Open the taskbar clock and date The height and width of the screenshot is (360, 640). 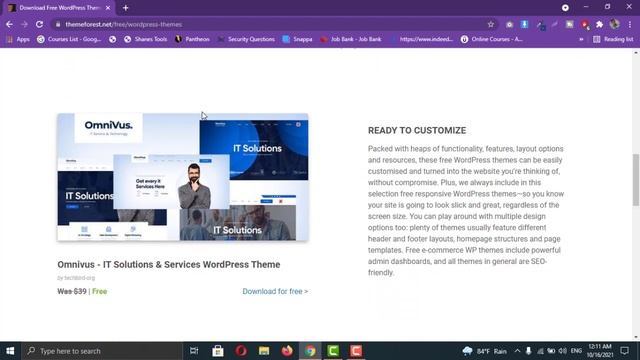[x=600, y=351]
